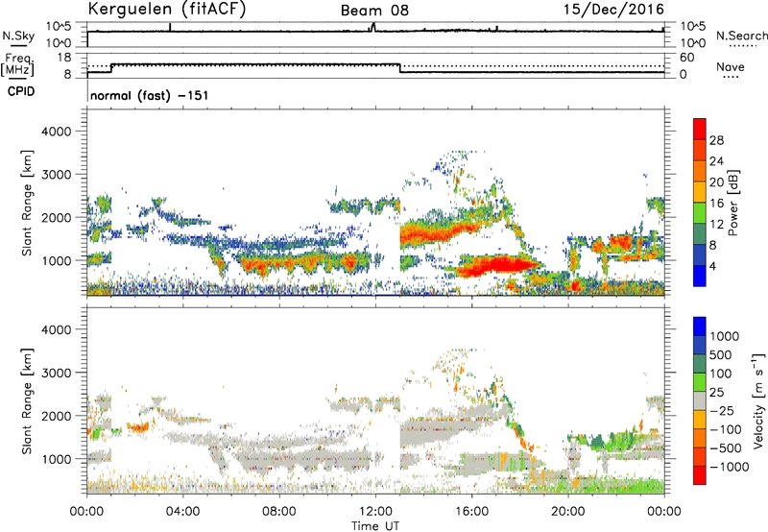This screenshot has width=768, height=532.
Task: Click the "20:00" time axis label
Action: 568,512
